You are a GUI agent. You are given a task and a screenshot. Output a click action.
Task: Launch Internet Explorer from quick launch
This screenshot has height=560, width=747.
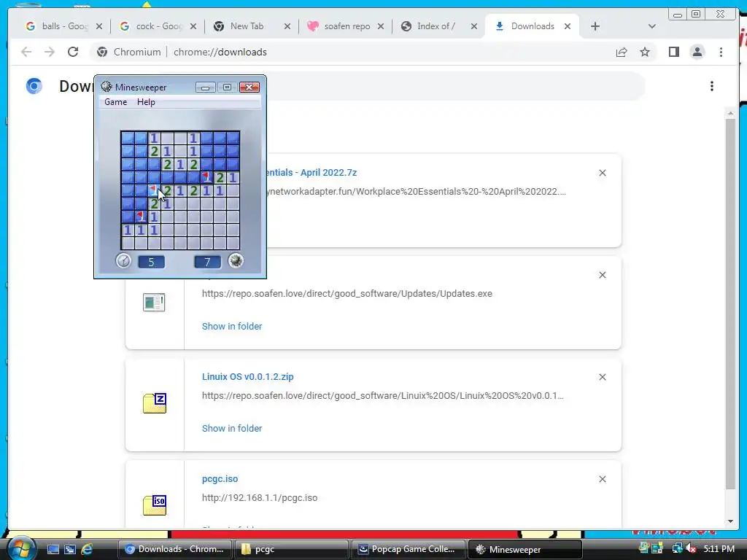coord(88,549)
